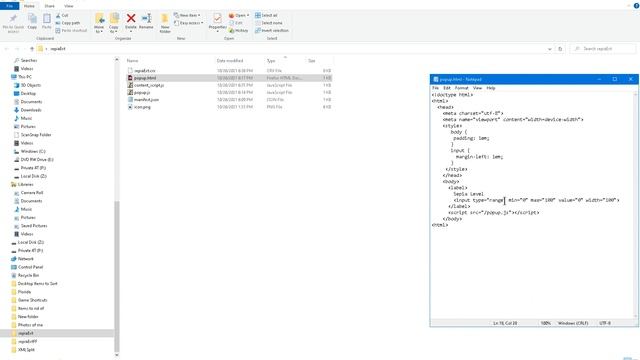Select This PC in navigation pane
The width and height of the screenshot is (640, 360).
point(24,77)
